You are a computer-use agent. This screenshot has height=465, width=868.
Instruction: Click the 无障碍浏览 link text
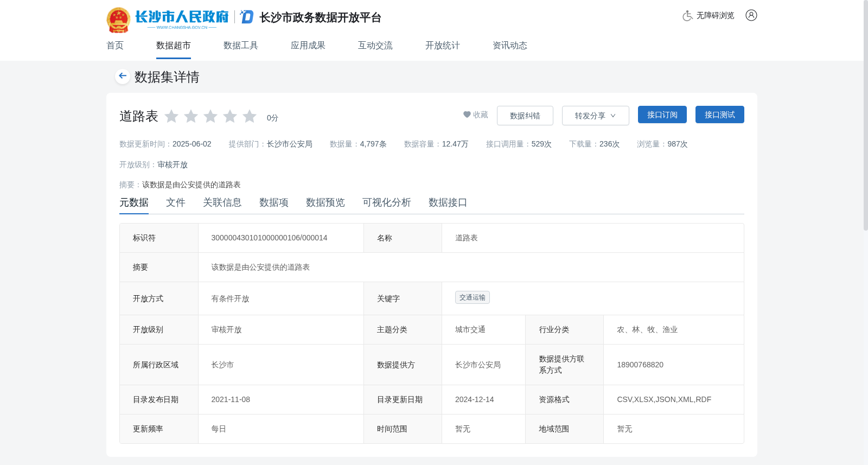tap(716, 16)
